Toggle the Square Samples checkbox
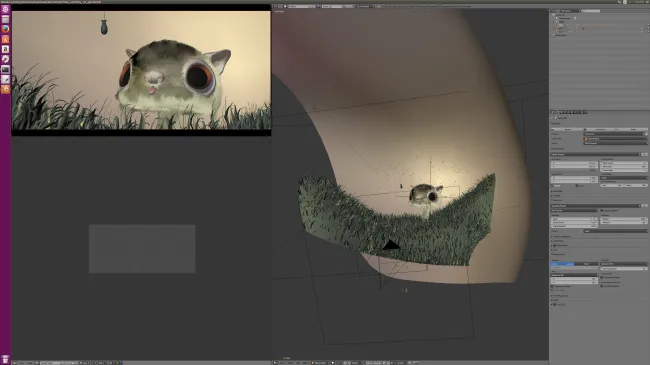650x365 pixels. click(x=602, y=210)
